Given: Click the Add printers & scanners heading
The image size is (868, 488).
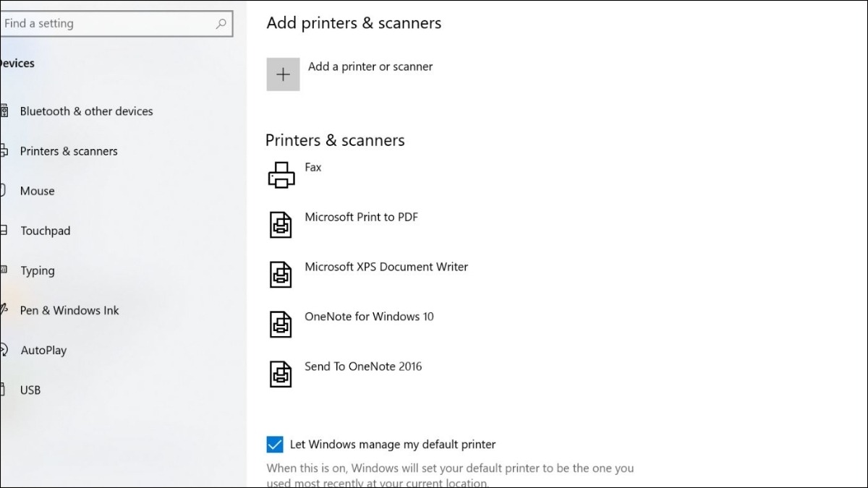Looking at the screenshot, I should (x=354, y=23).
